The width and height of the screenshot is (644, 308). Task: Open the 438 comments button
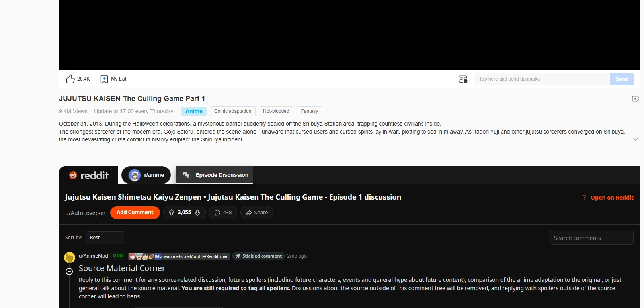223,213
